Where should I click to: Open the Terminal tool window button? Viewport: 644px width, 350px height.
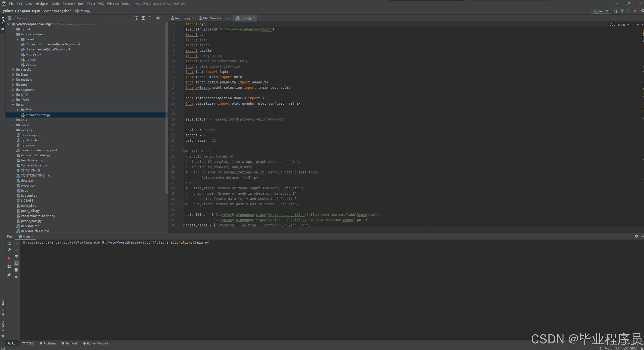click(x=69, y=343)
